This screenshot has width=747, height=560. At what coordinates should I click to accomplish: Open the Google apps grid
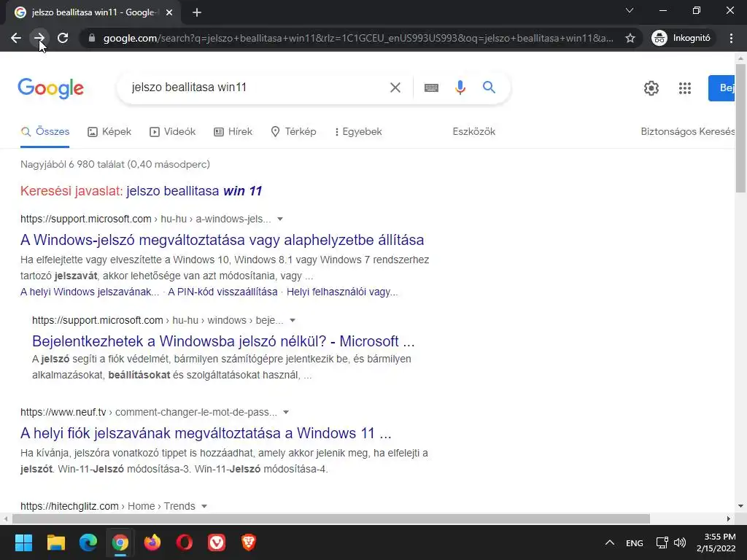click(684, 88)
